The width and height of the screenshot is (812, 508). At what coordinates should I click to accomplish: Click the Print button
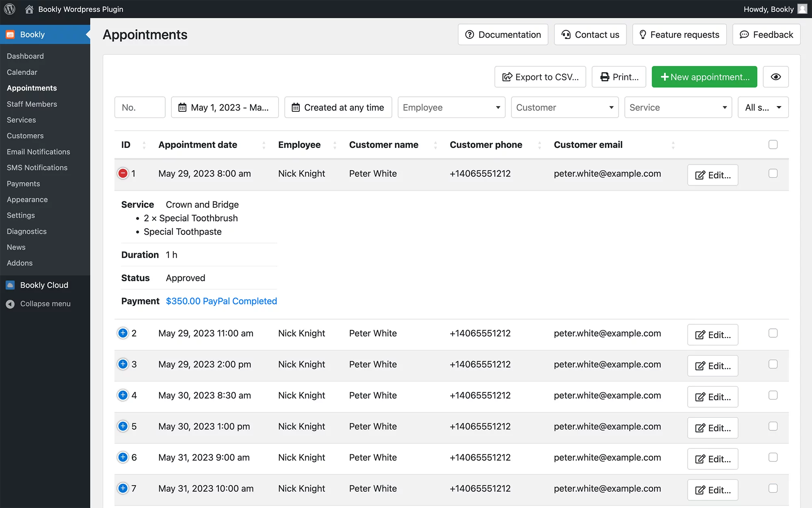619,77
